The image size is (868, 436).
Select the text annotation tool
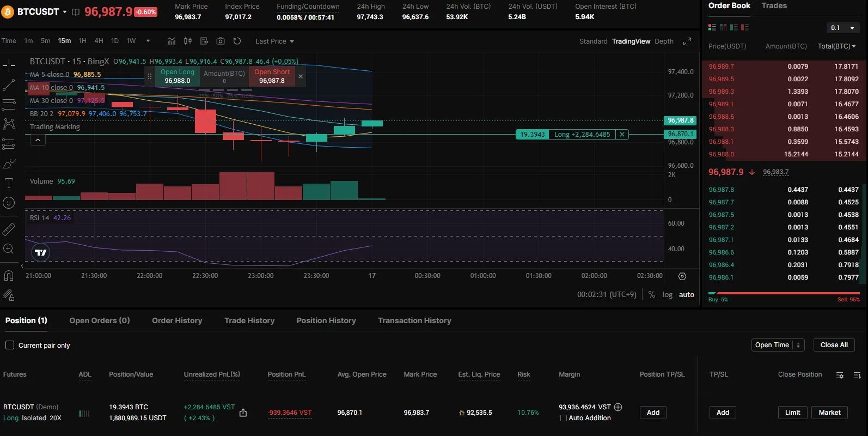click(9, 183)
